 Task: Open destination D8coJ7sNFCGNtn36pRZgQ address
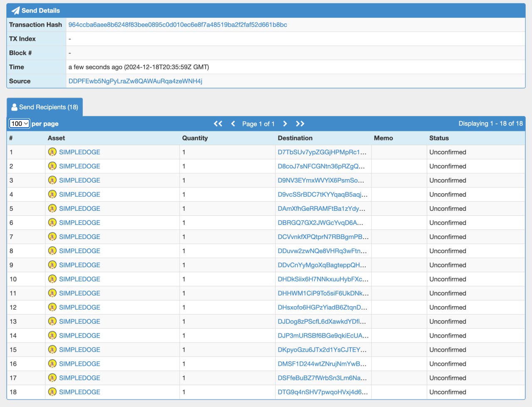tap(321, 166)
